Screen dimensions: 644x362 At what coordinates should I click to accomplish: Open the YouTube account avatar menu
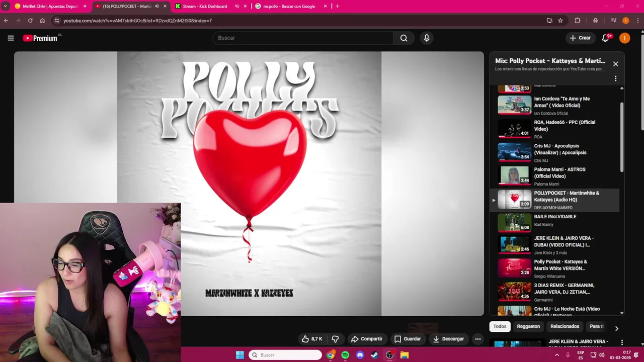(624, 38)
